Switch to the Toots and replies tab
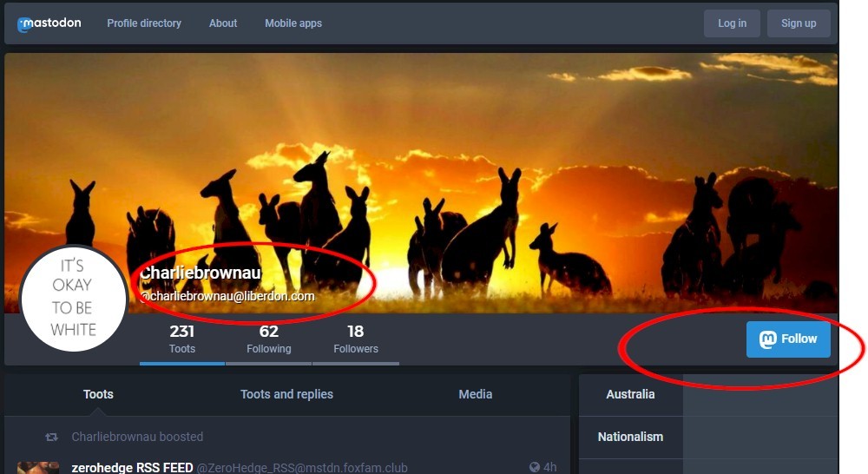The image size is (868, 474). 286,394
